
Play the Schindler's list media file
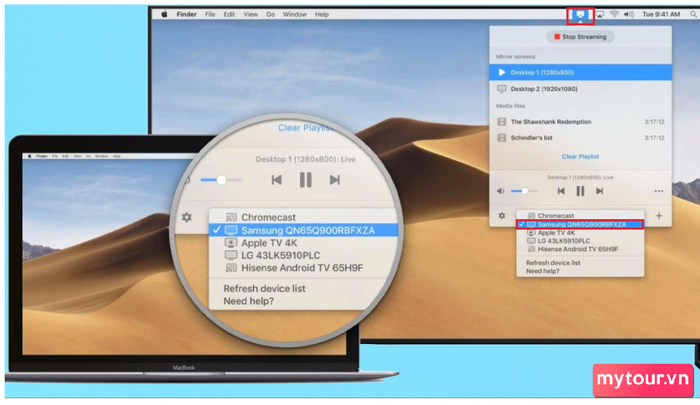580,138
